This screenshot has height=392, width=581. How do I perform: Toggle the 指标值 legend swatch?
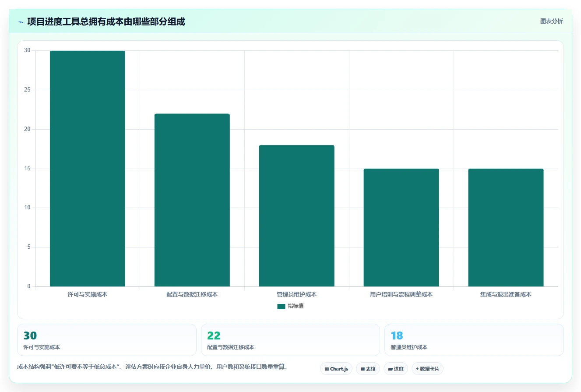click(x=281, y=307)
